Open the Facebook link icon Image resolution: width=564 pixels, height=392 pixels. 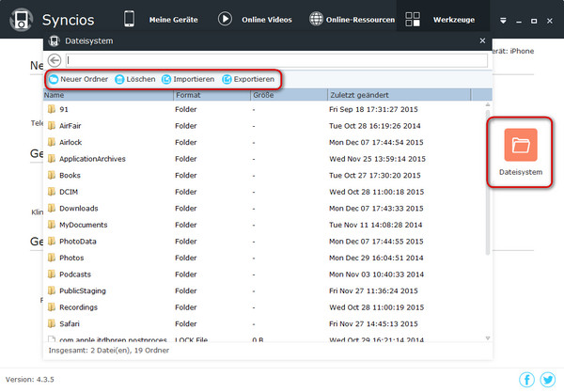click(x=526, y=380)
